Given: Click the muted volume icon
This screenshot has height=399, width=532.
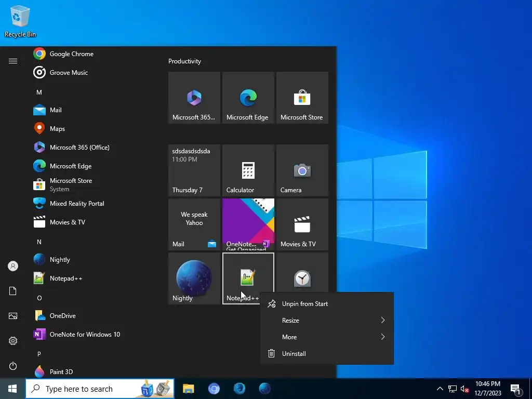Looking at the screenshot, I should click(x=465, y=389).
